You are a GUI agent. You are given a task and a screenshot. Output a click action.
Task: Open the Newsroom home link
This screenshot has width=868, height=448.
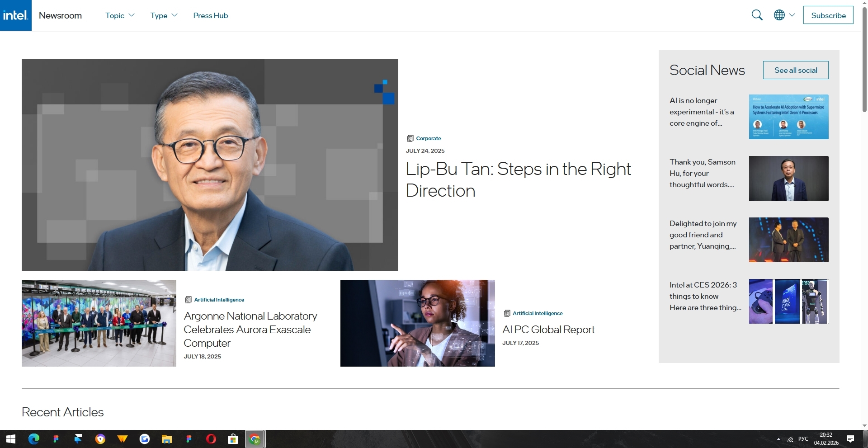point(60,15)
